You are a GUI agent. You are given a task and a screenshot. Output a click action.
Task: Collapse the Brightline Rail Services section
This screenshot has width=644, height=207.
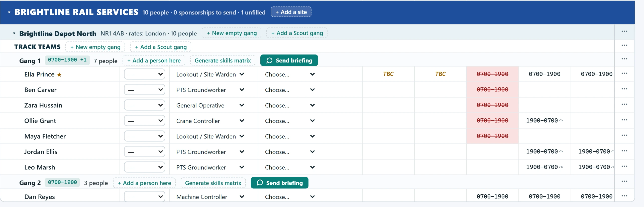coord(9,12)
